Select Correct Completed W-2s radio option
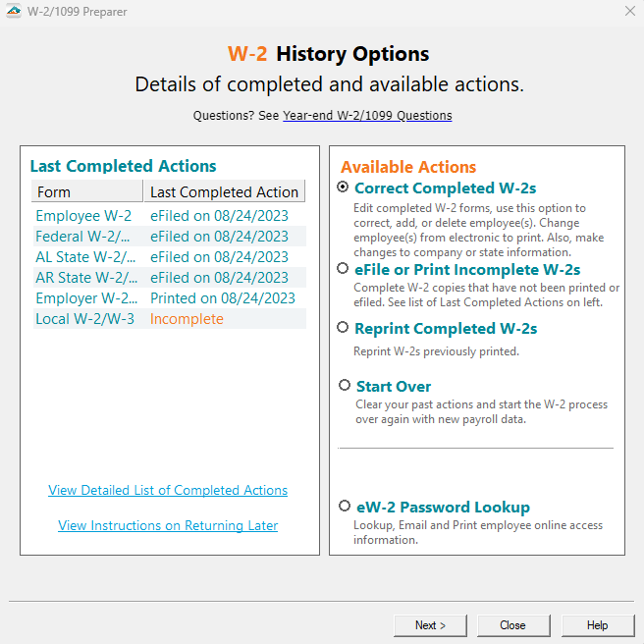Screen dimensions: 644x644 [343, 188]
